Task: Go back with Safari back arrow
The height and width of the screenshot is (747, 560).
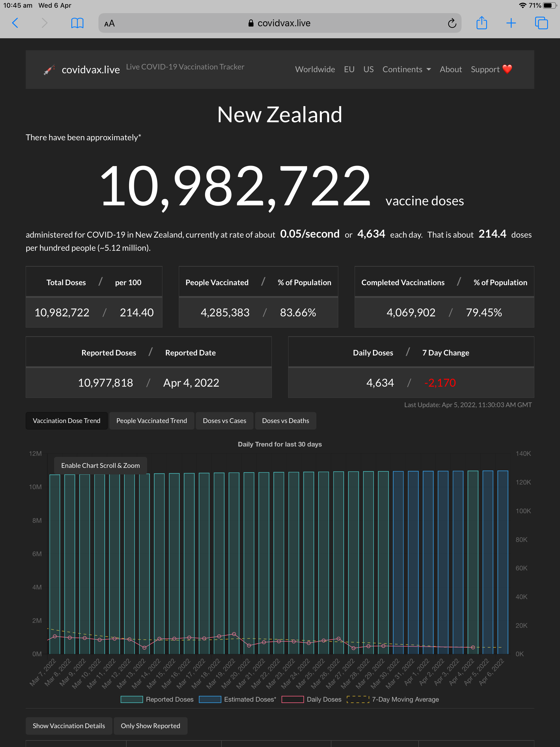Action: pyautogui.click(x=15, y=23)
